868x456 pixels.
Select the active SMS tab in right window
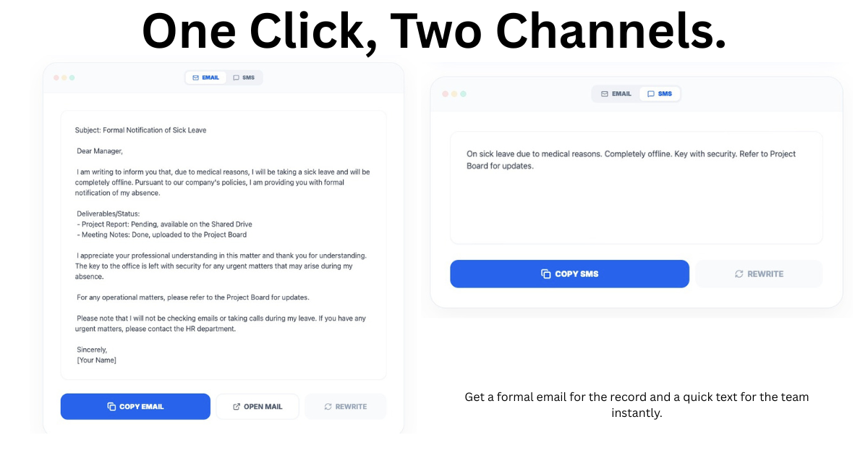point(660,94)
